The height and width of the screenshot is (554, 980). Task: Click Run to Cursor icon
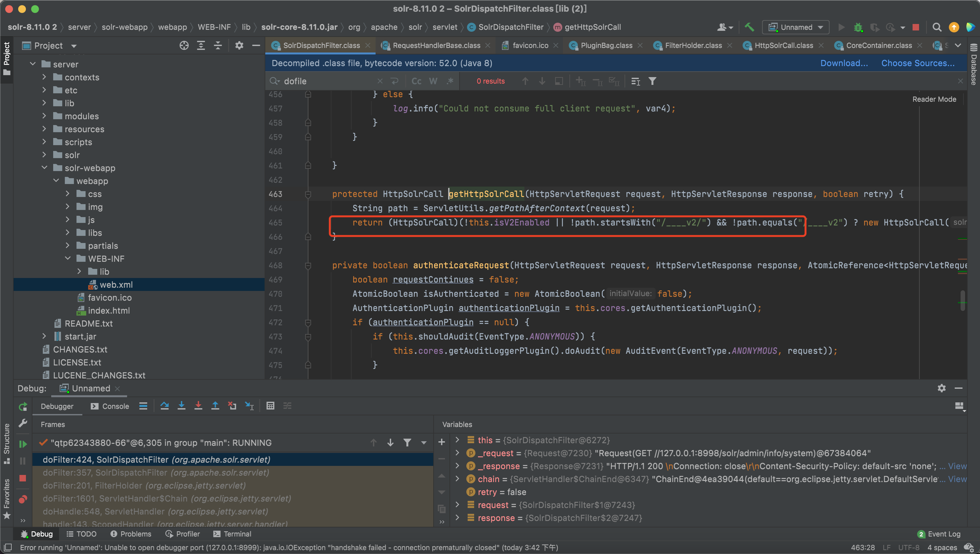tap(249, 406)
